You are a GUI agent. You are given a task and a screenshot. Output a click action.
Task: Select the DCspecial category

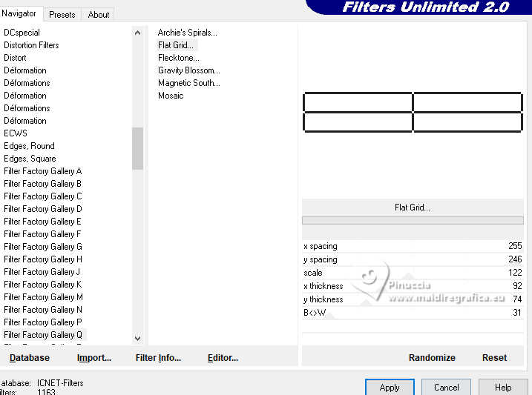pos(22,33)
